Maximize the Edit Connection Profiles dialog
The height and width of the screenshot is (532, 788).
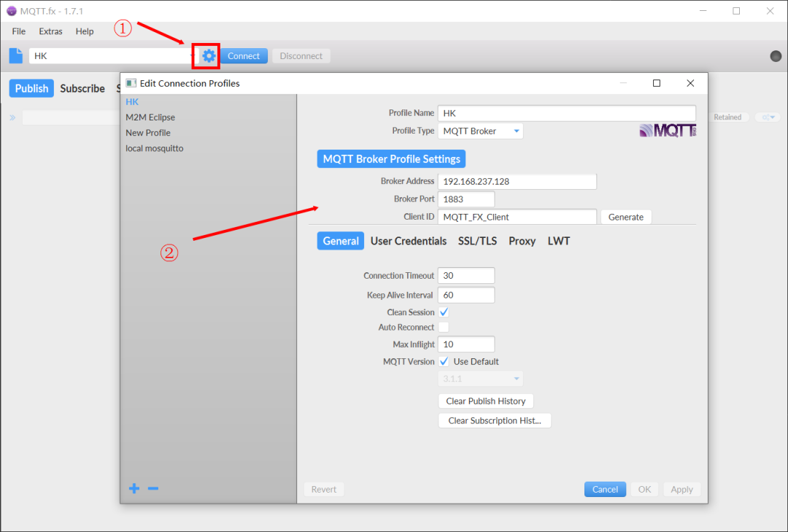click(657, 83)
